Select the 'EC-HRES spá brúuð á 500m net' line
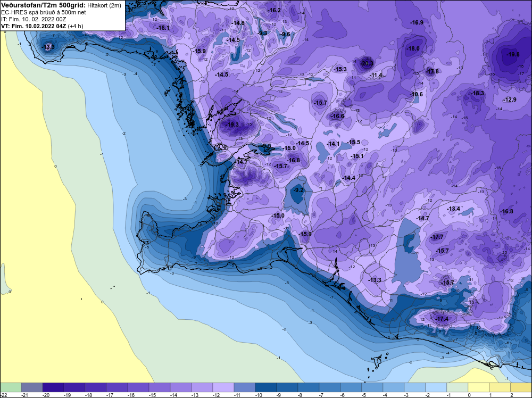532x398 pixels. 44,12
